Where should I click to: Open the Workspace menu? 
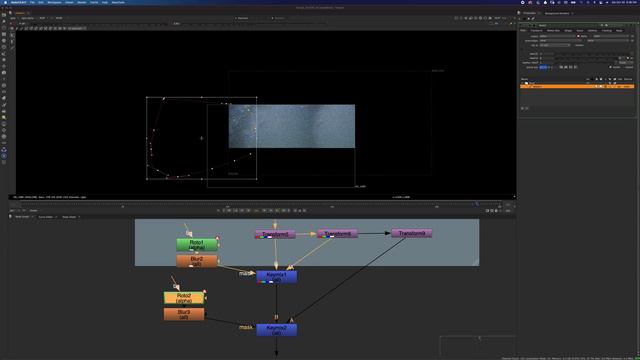(54, 2)
